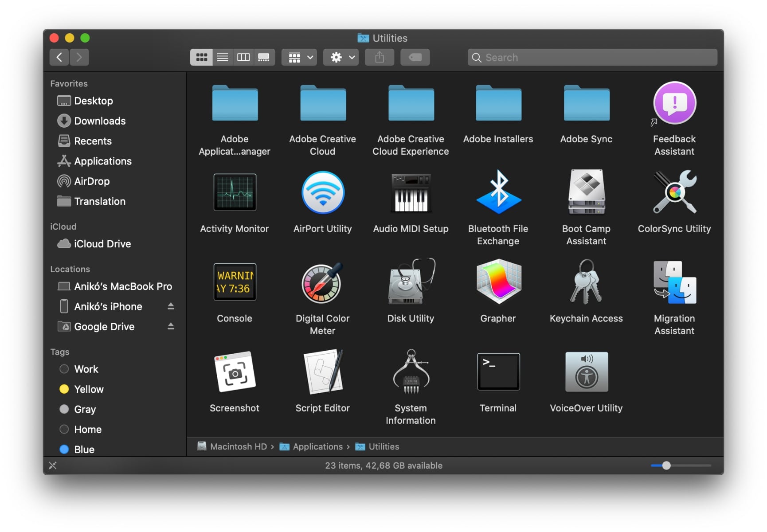Open the Grapher app
767x532 pixels.
(498, 282)
